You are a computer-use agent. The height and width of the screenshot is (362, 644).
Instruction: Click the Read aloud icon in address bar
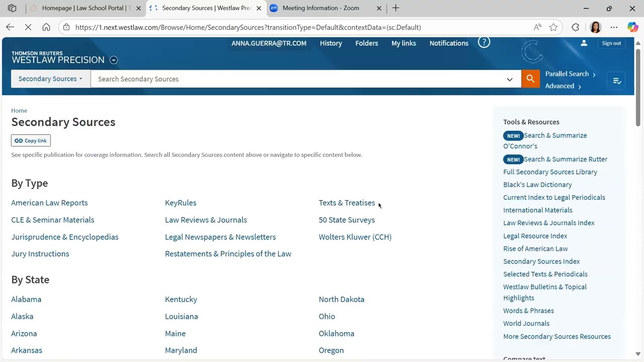point(537,27)
